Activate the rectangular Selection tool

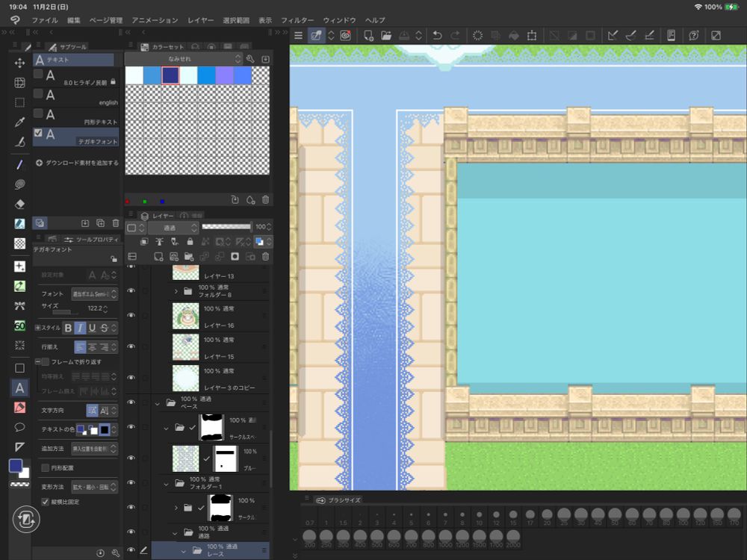point(20,102)
